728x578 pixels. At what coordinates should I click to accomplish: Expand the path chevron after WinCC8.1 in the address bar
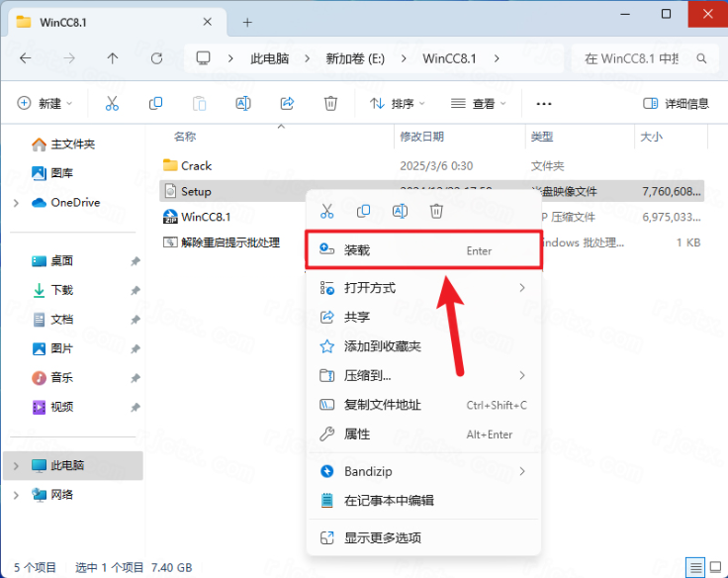[497, 58]
